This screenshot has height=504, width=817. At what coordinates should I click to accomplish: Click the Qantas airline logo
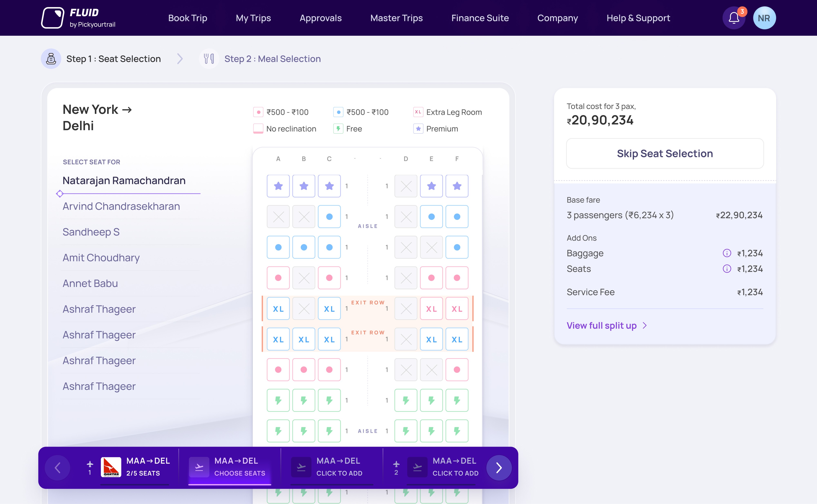111,467
